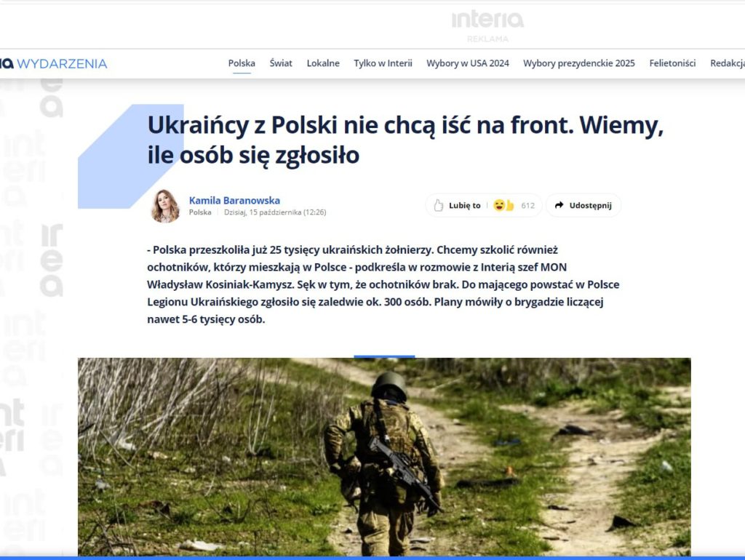Open the Lokalne section in the menu
This screenshot has width=745, height=560.
point(323,63)
